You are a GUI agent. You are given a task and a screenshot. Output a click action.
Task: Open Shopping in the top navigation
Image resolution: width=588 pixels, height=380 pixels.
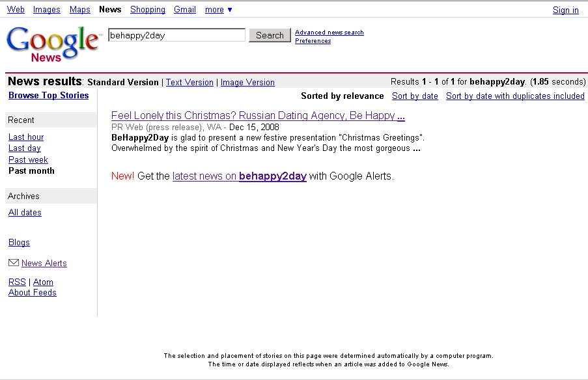click(x=147, y=10)
